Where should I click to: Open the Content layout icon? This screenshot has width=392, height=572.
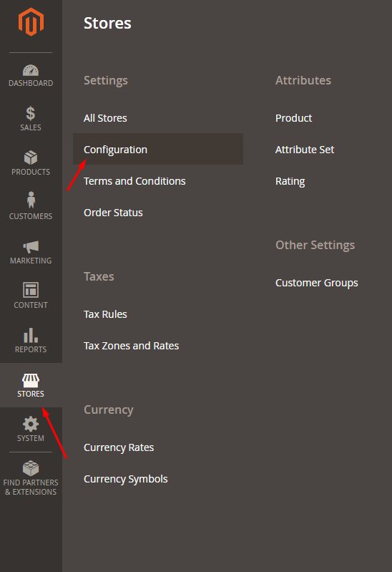31,290
